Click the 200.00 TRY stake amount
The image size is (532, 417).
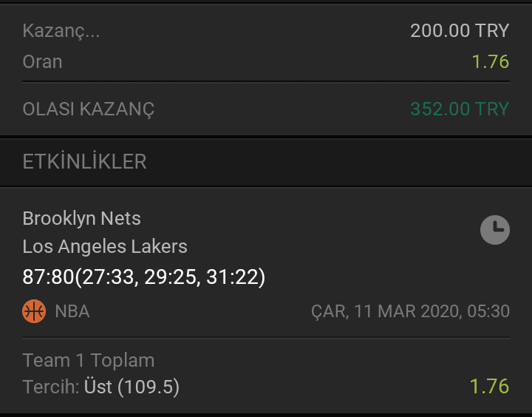pos(460,30)
